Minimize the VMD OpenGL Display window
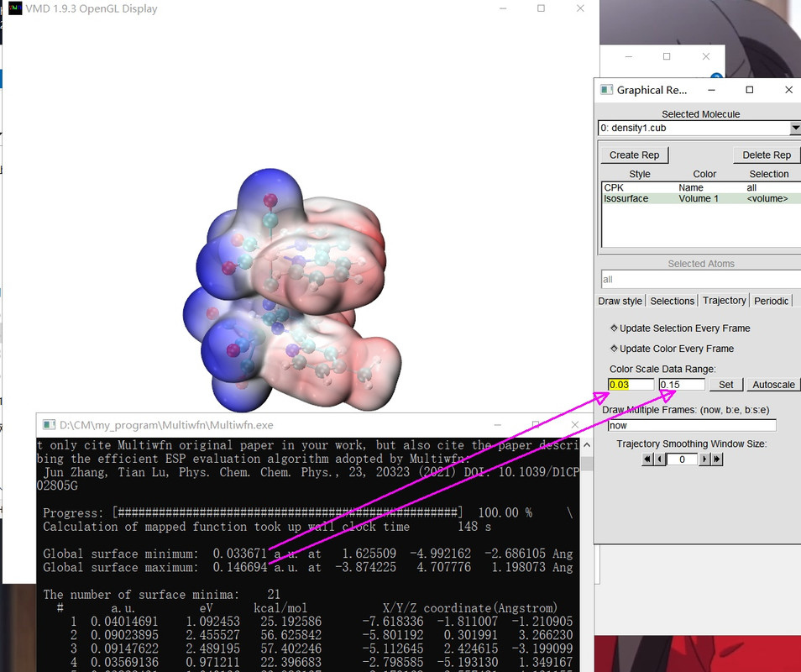 503,8
